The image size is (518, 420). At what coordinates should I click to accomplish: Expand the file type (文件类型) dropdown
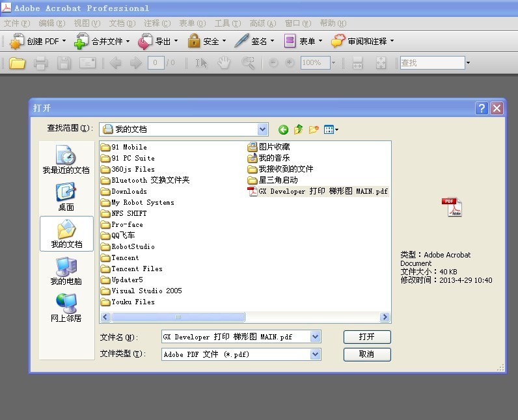(x=316, y=354)
